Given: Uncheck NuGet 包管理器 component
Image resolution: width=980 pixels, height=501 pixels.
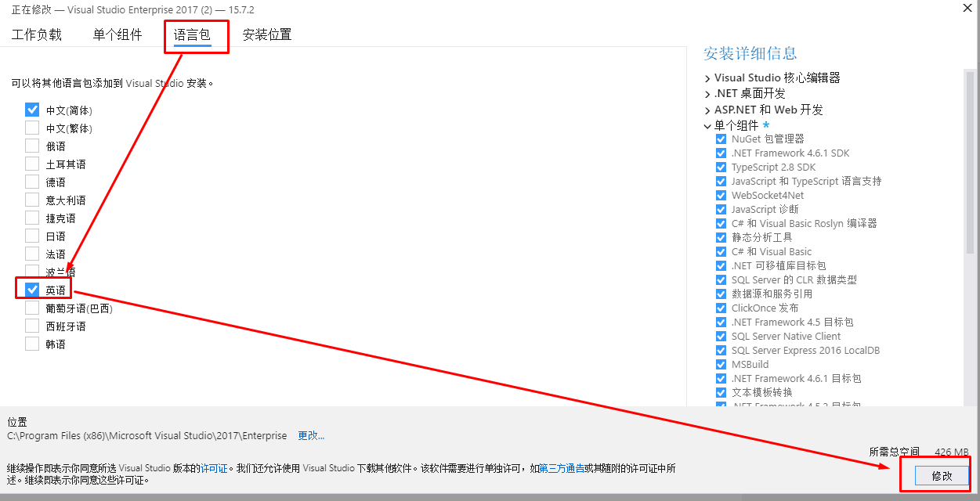Looking at the screenshot, I should click(721, 139).
